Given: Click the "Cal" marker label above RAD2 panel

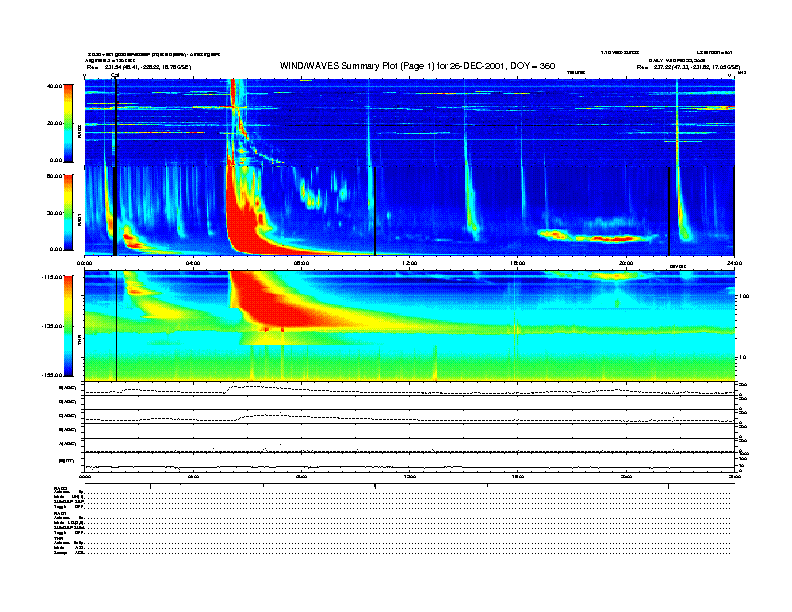Looking at the screenshot, I should click(115, 76).
